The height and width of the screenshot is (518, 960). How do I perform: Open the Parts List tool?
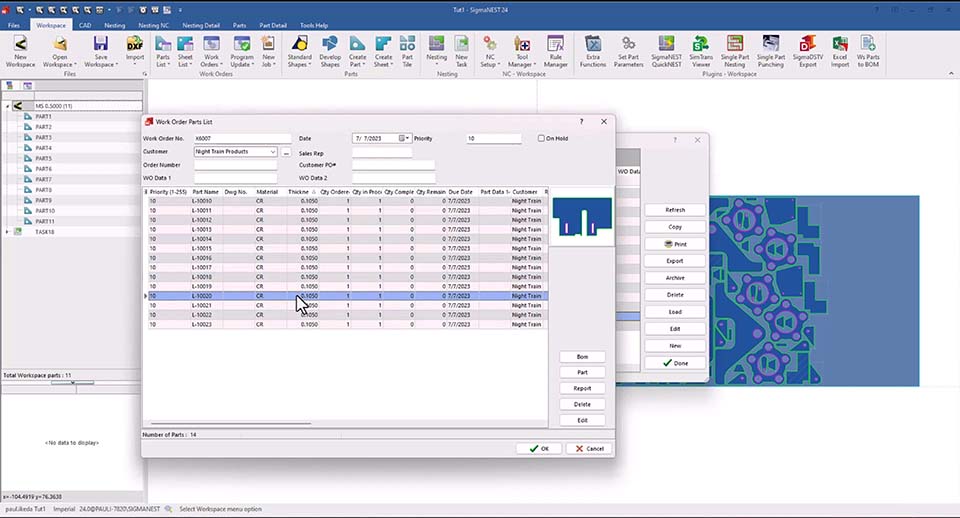click(163, 51)
